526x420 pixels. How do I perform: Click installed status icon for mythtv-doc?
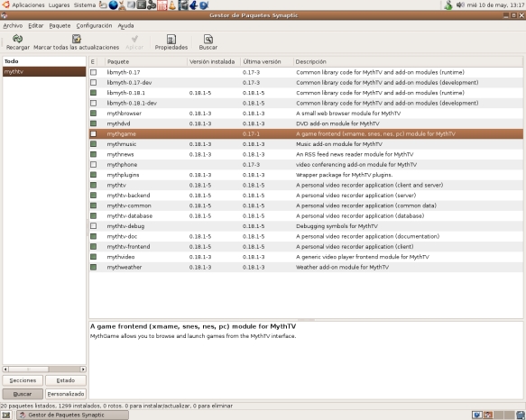(93, 236)
